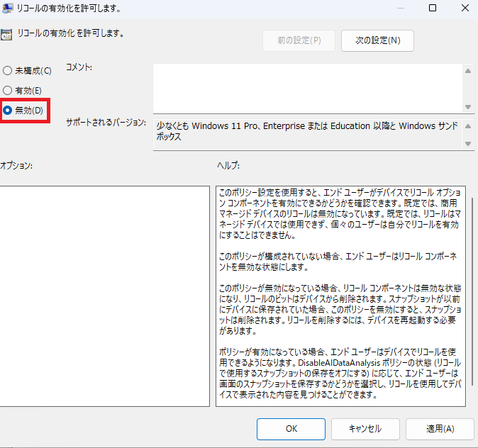Click the 次の設定(N) button
Viewport: 478px width, 448px height.
coord(377,40)
